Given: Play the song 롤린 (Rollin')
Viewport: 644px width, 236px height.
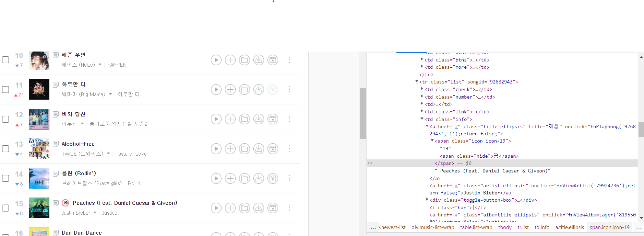Looking at the screenshot, I should [216, 178].
